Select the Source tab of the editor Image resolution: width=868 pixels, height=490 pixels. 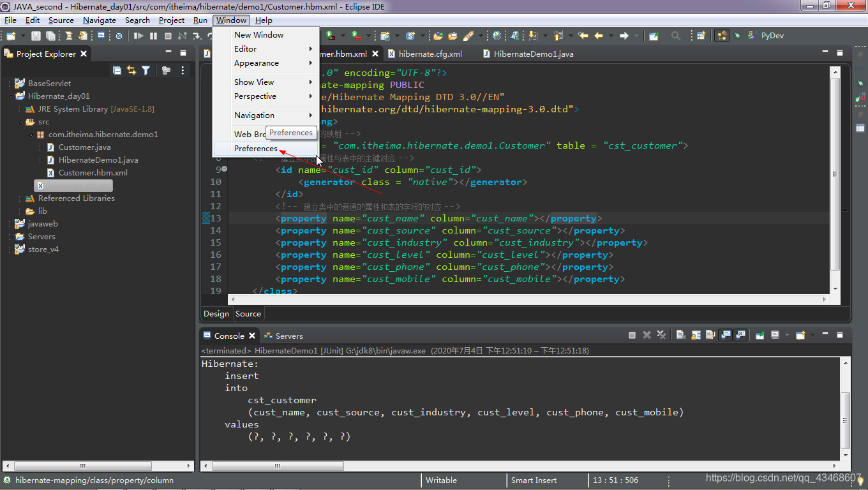click(248, 314)
